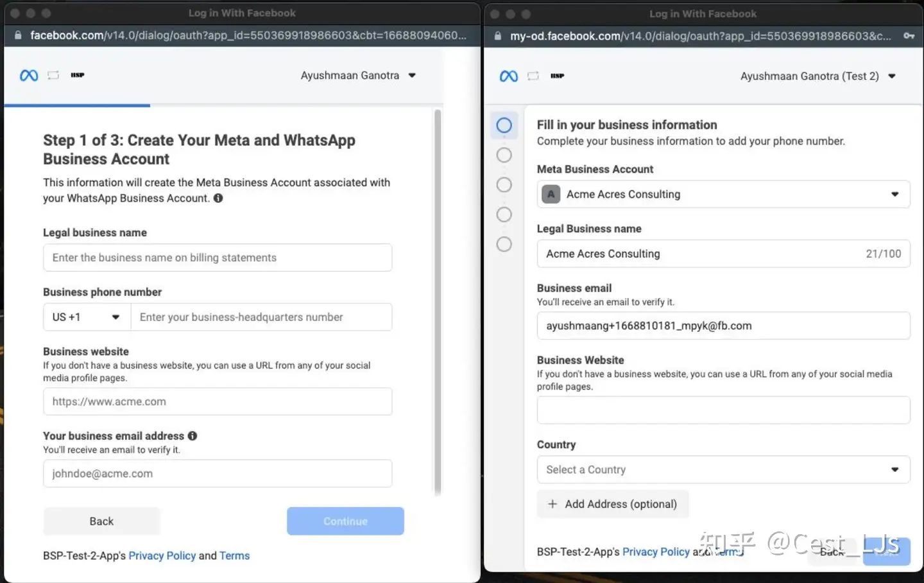Image resolution: width=924 pixels, height=583 pixels.
Task: Open the Select a Country dropdown
Action: coord(723,469)
